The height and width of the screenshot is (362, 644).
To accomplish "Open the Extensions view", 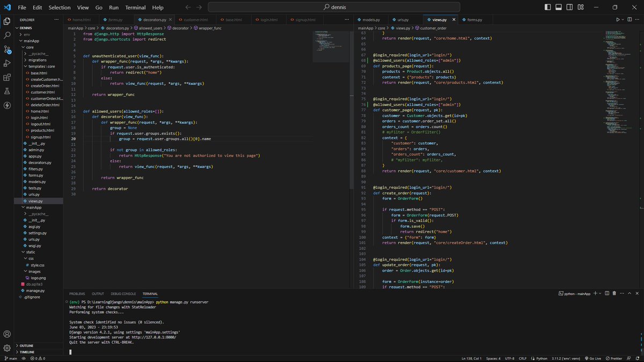I will point(7,77).
